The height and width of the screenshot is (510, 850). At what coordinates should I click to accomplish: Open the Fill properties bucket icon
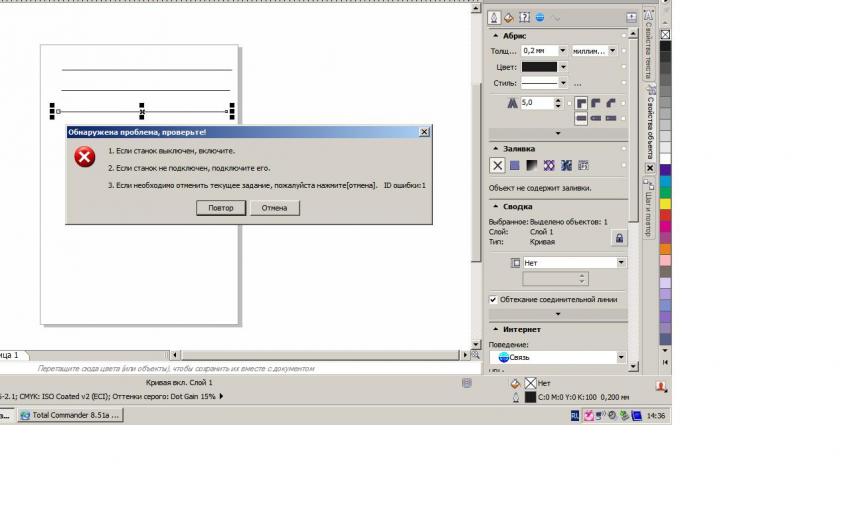pyautogui.click(x=509, y=17)
